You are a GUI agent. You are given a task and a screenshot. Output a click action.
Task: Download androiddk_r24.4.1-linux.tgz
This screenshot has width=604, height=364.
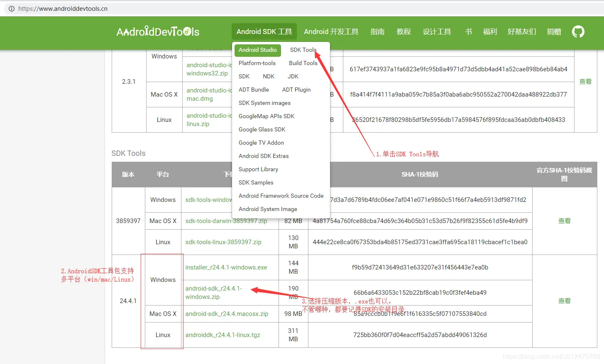[x=223, y=335]
